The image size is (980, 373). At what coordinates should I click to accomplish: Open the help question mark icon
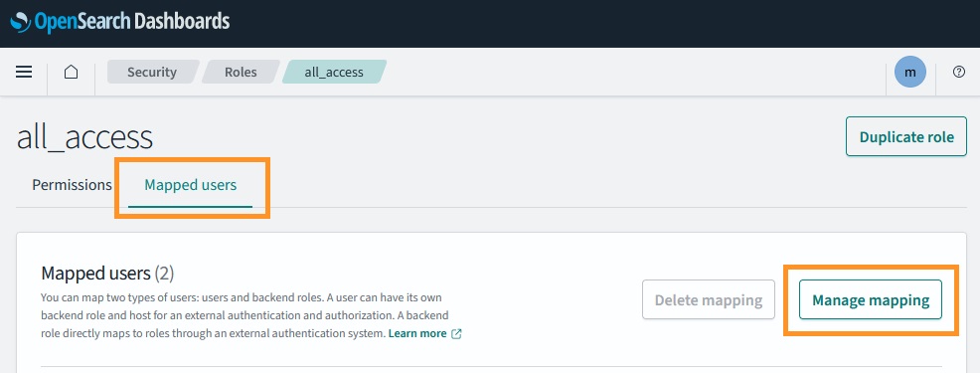[959, 72]
